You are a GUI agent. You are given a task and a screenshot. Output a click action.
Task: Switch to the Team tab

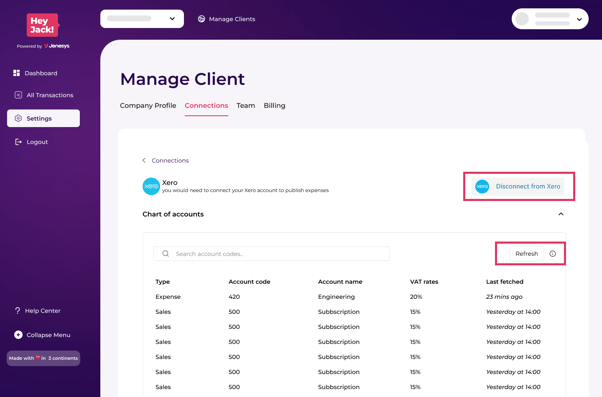[x=246, y=106]
